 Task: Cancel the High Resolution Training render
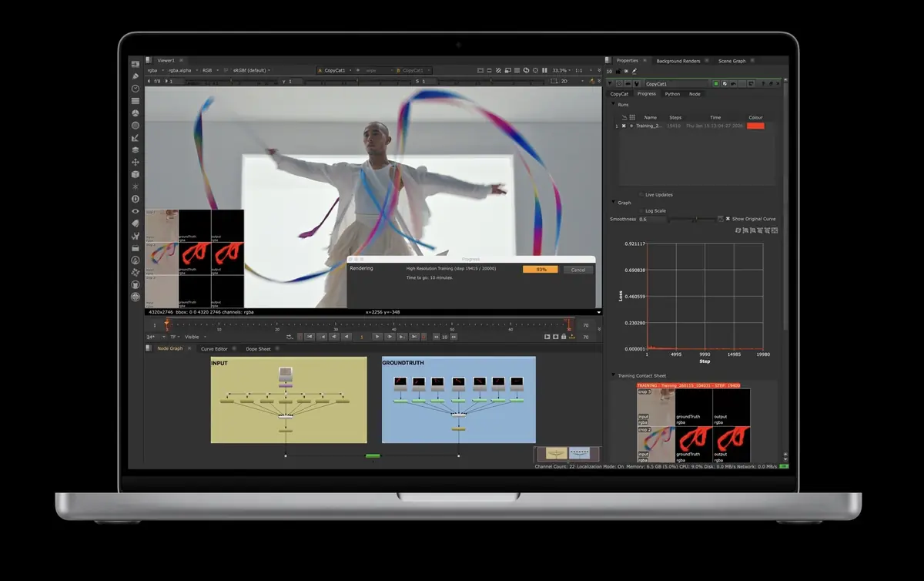[578, 270]
